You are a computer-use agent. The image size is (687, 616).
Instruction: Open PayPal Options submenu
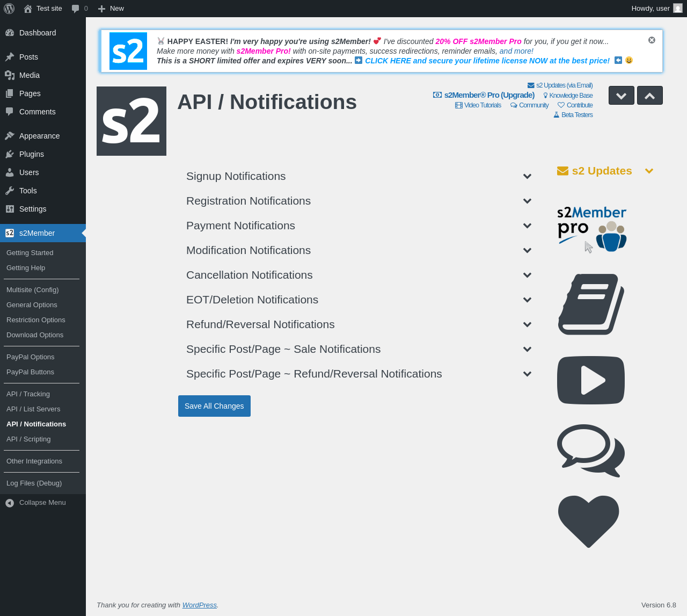[43, 357]
